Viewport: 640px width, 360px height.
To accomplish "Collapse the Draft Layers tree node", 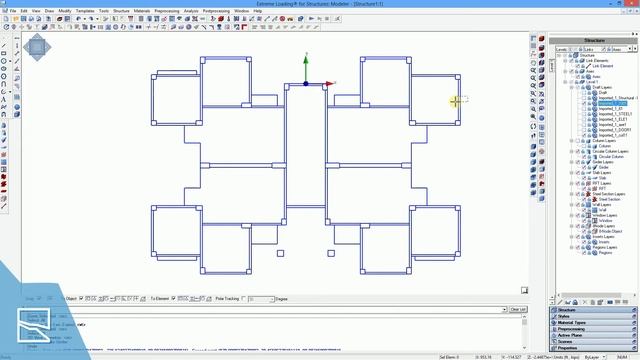I will 571,87.
